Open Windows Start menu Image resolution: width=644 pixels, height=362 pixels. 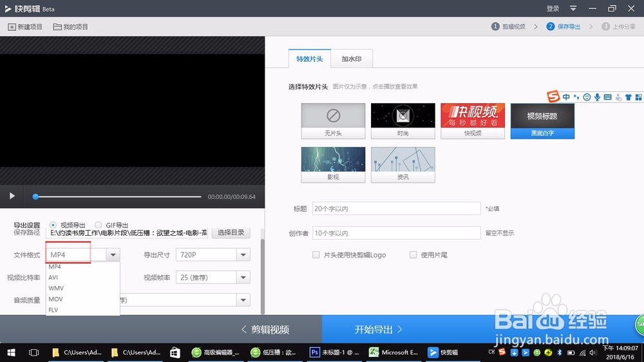[x=11, y=352]
